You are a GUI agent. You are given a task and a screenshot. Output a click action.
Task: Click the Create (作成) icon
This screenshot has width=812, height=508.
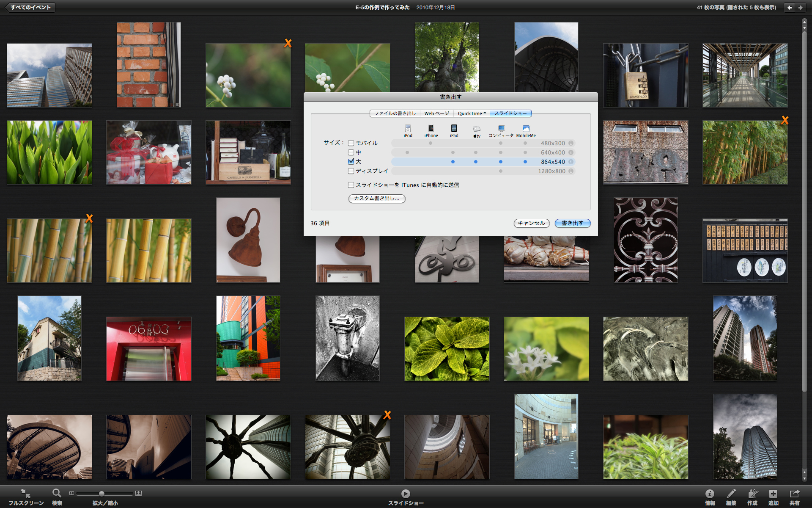[x=752, y=494]
